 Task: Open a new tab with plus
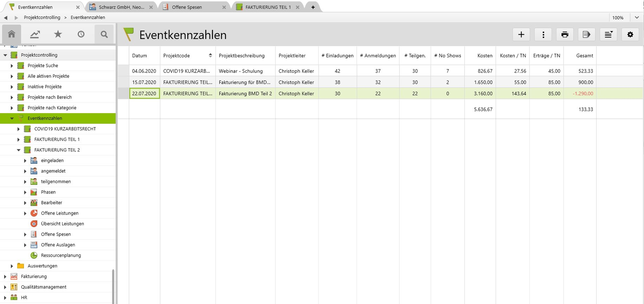tap(313, 7)
